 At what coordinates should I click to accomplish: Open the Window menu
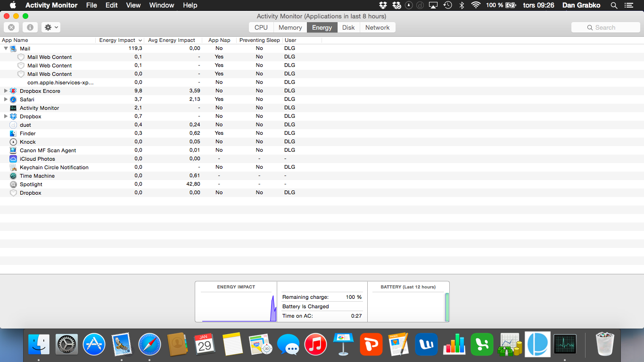click(x=162, y=5)
